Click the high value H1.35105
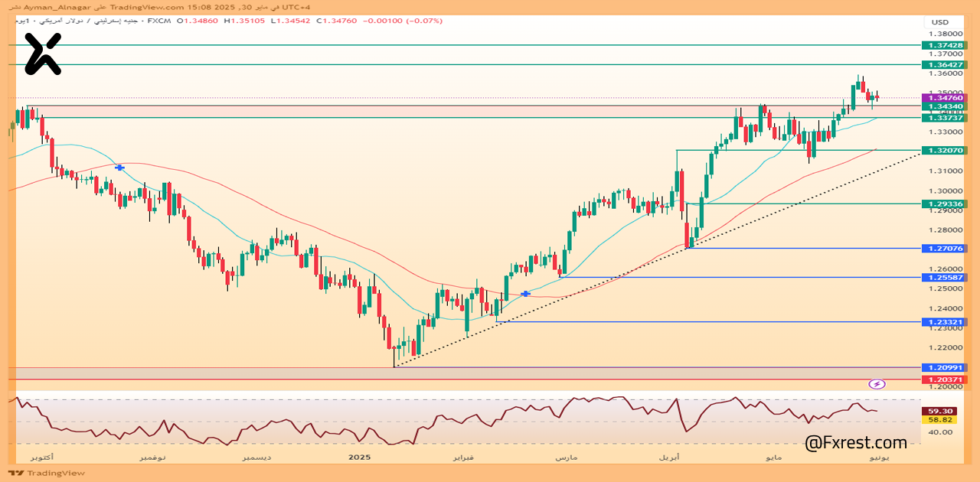Image resolution: width=980 pixels, height=482 pixels. click(244, 21)
